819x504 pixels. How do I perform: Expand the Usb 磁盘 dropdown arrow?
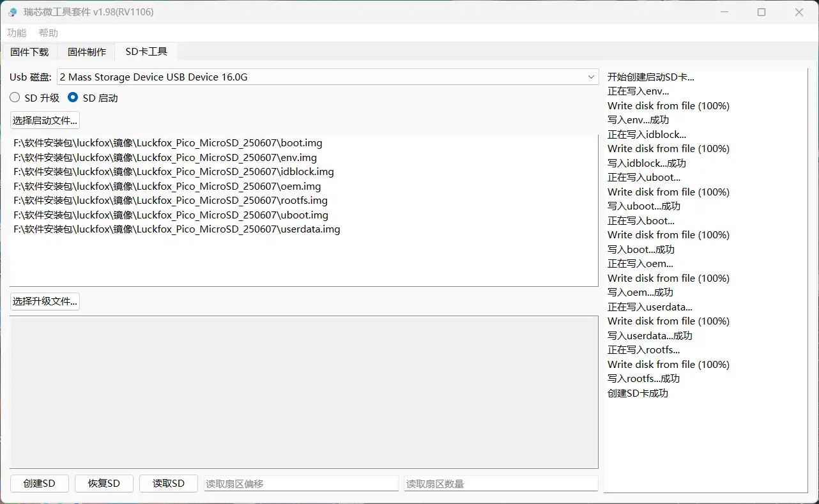click(591, 77)
